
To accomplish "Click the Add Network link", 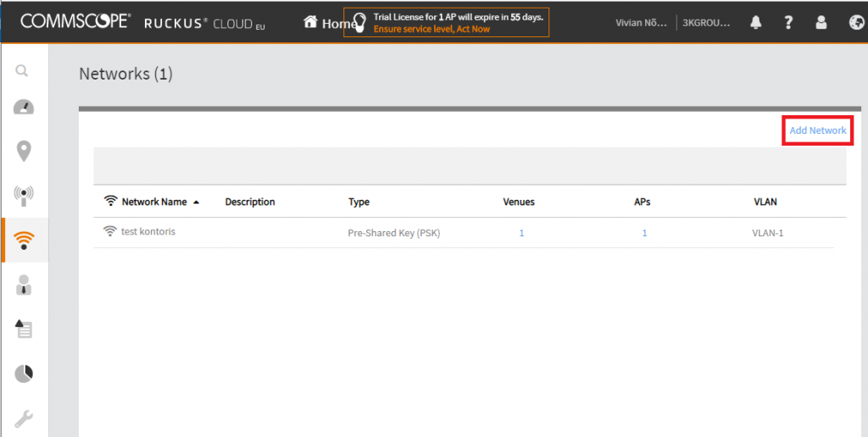I will pyautogui.click(x=817, y=130).
